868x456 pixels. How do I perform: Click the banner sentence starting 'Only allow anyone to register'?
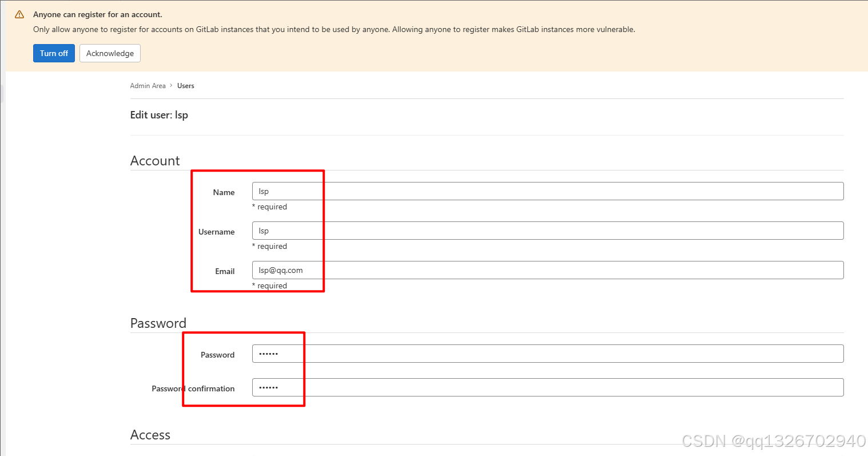click(334, 29)
